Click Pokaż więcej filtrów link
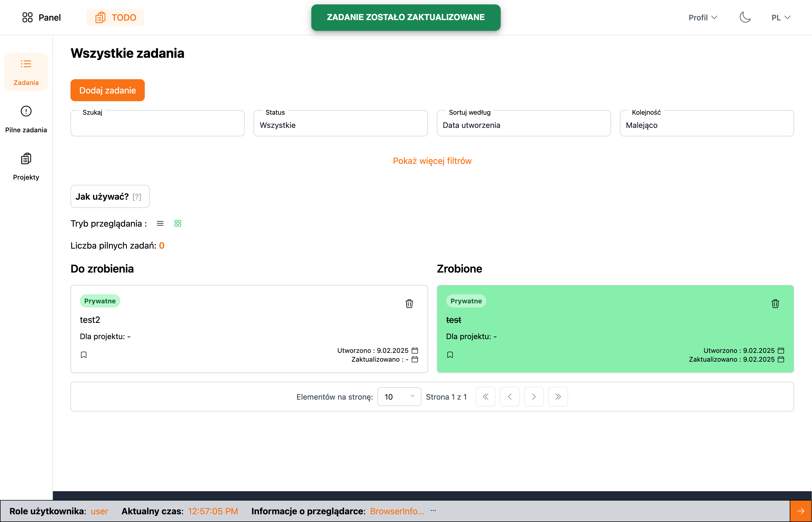This screenshot has height=522, width=812. pos(432,161)
